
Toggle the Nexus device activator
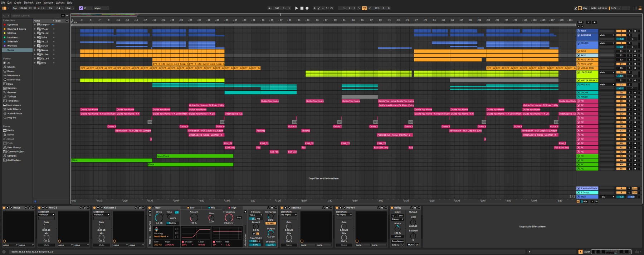pyautogui.click(x=4, y=207)
